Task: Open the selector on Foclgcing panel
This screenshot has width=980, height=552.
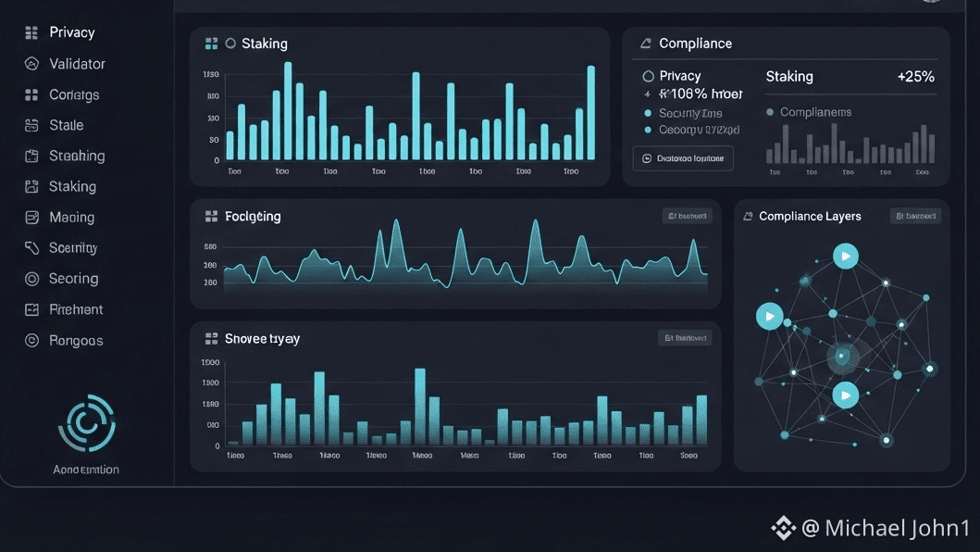Action: pos(687,216)
